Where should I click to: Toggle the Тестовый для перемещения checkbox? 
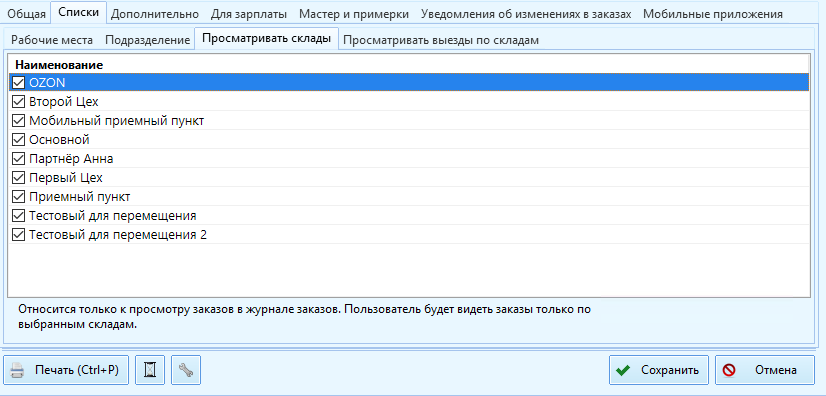pyautogui.click(x=18, y=215)
